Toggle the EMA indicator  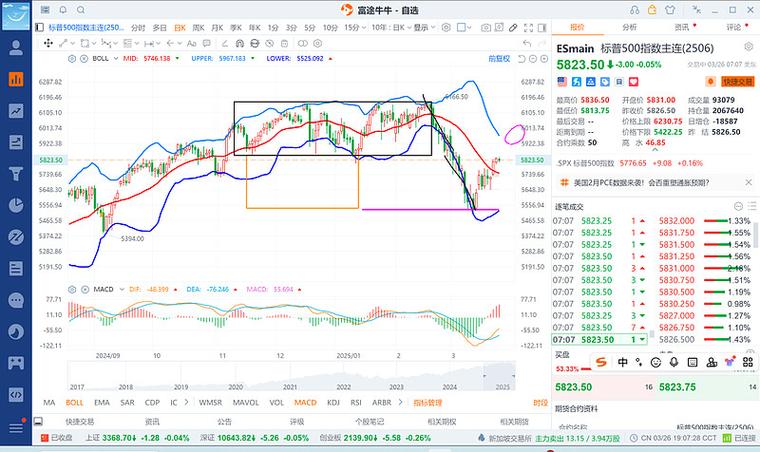pyautogui.click(x=102, y=403)
